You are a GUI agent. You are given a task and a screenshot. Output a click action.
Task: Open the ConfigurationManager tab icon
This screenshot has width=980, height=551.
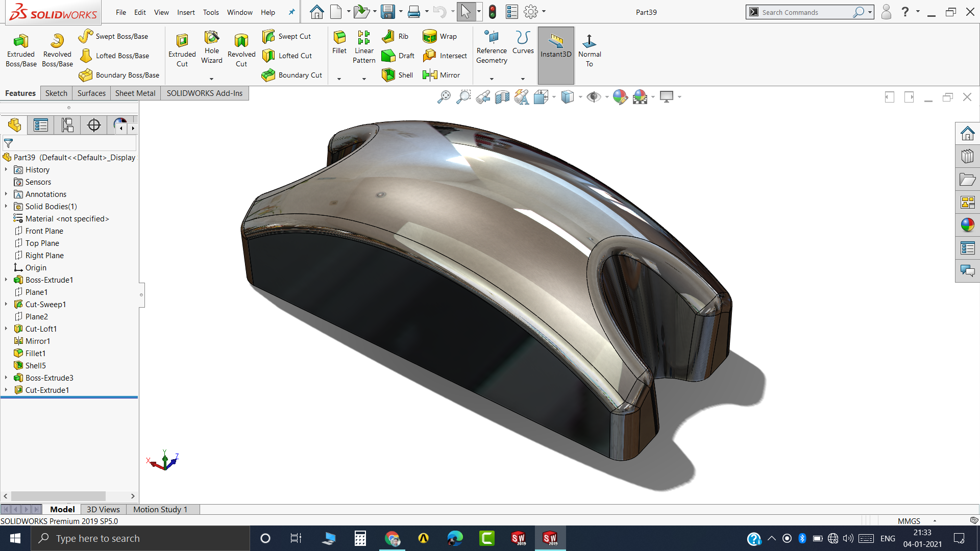pyautogui.click(x=67, y=125)
